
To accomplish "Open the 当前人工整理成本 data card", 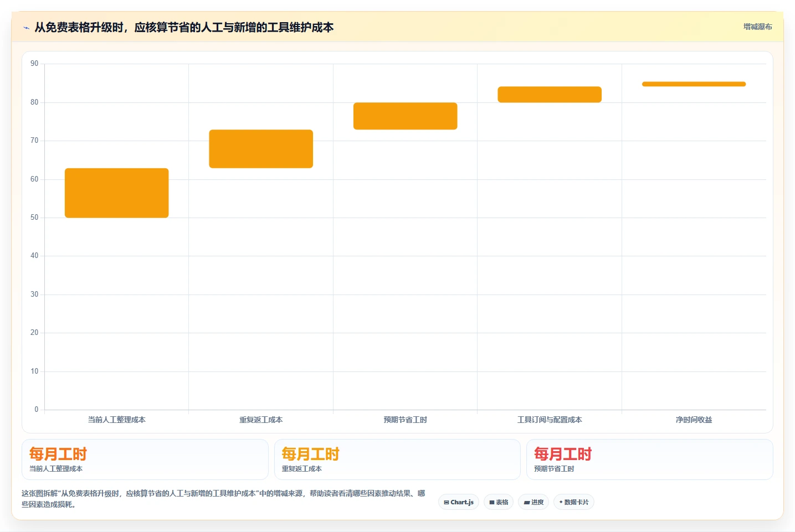I will (x=145, y=459).
